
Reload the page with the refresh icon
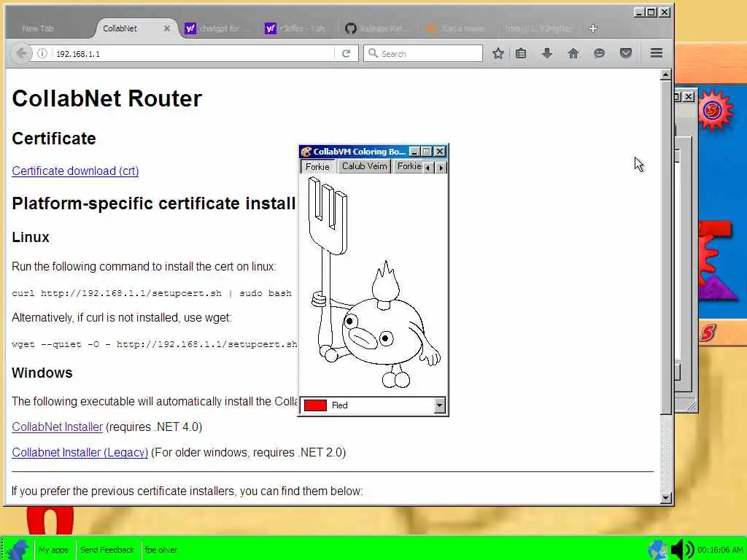click(x=346, y=54)
